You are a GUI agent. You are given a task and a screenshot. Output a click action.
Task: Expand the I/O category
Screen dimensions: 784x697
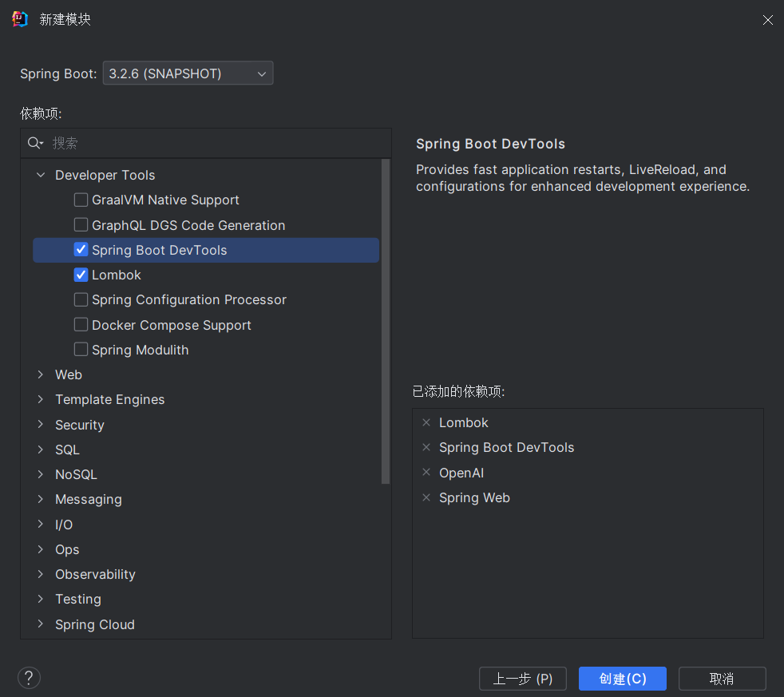tap(41, 524)
